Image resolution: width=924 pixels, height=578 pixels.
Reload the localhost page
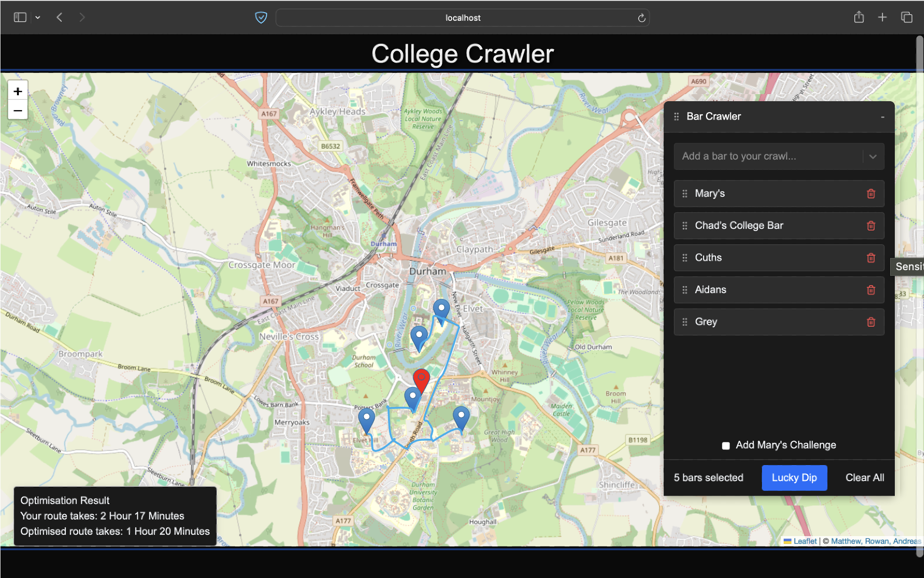(x=641, y=18)
